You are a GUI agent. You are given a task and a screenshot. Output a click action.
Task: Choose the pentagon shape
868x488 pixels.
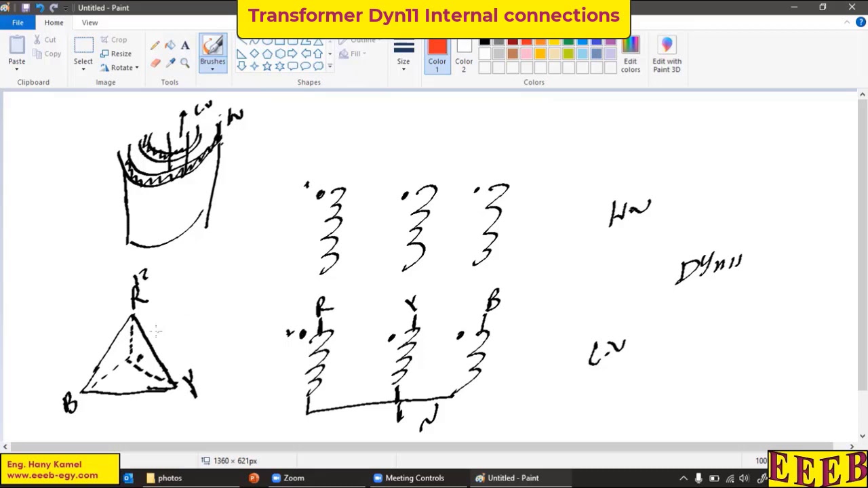(x=267, y=54)
